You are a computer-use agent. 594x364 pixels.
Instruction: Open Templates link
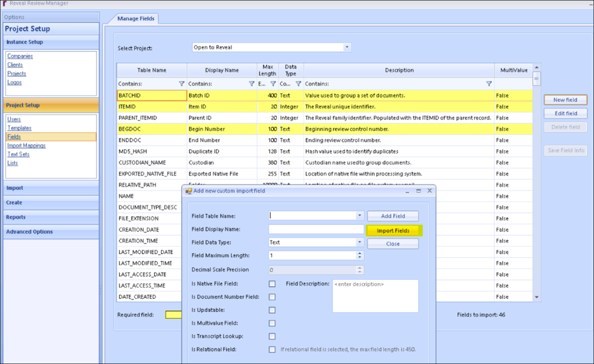point(19,128)
